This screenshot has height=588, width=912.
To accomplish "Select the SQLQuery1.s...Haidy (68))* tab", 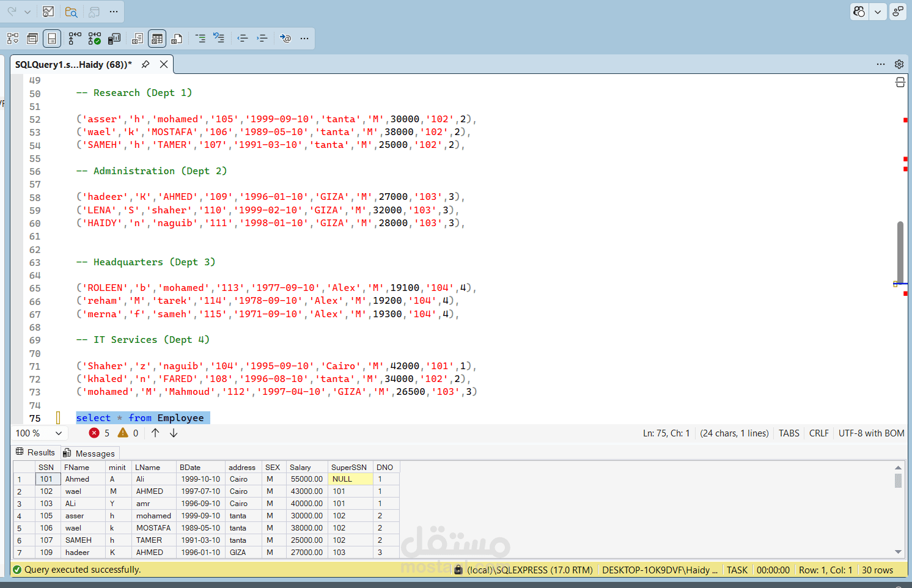I will click(x=73, y=64).
